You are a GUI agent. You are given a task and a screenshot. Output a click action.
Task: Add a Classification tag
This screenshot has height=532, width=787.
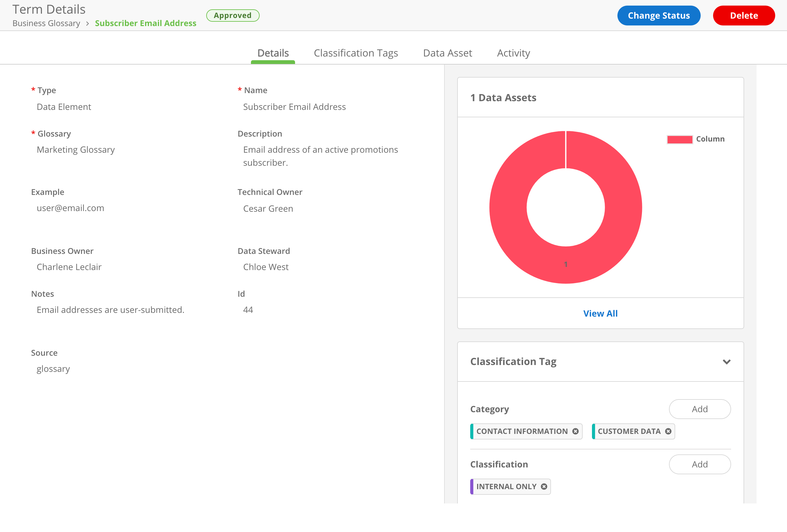(700, 464)
